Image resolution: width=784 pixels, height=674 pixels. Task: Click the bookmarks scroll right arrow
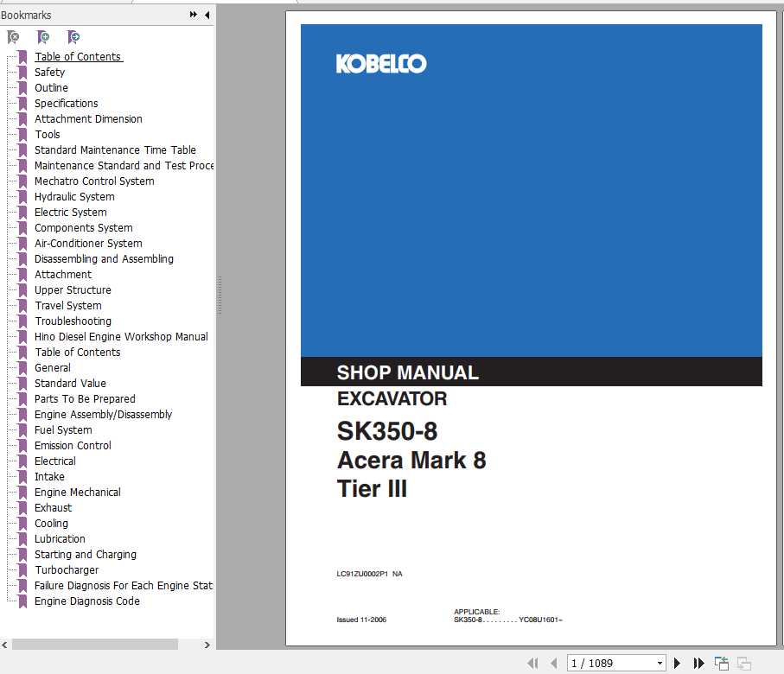pos(207,645)
